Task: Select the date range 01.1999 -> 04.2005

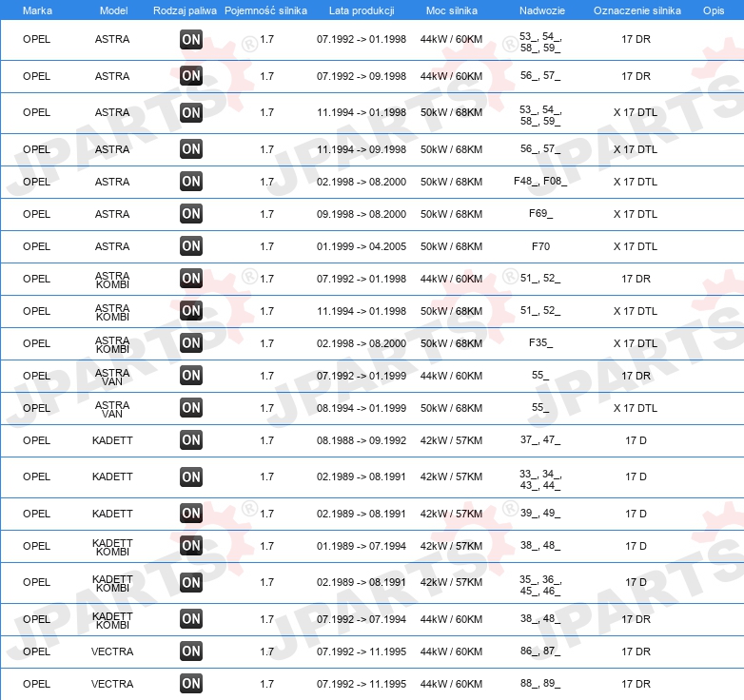Action: point(362,246)
